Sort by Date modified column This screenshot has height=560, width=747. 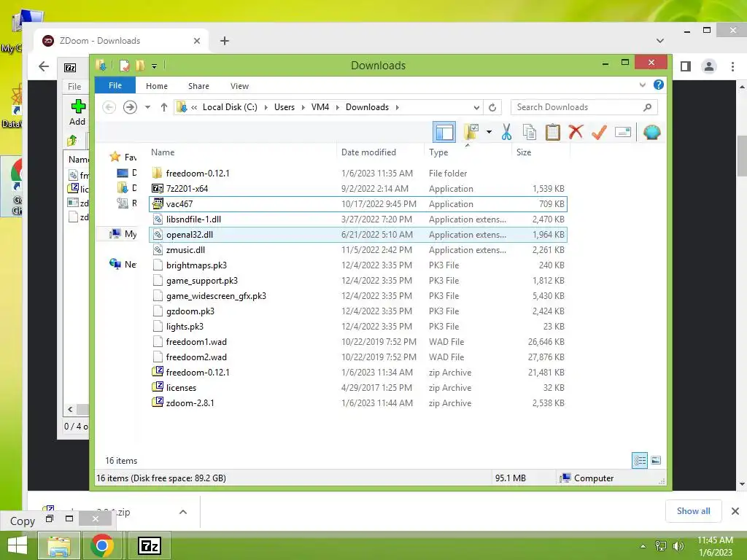(368, 152)
